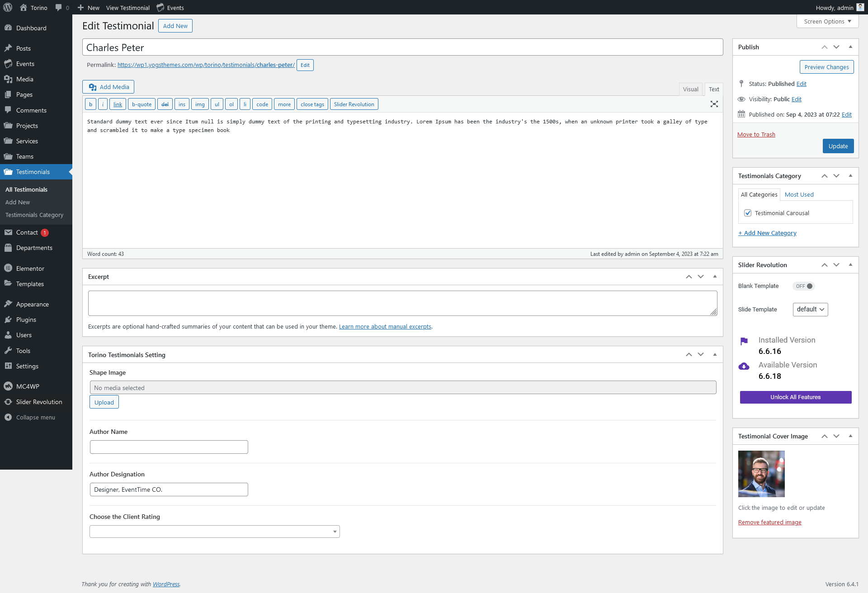Open Elementor from the sidebar icon
The height and width of the screenshot is (593, 868).
pos(8,268)
